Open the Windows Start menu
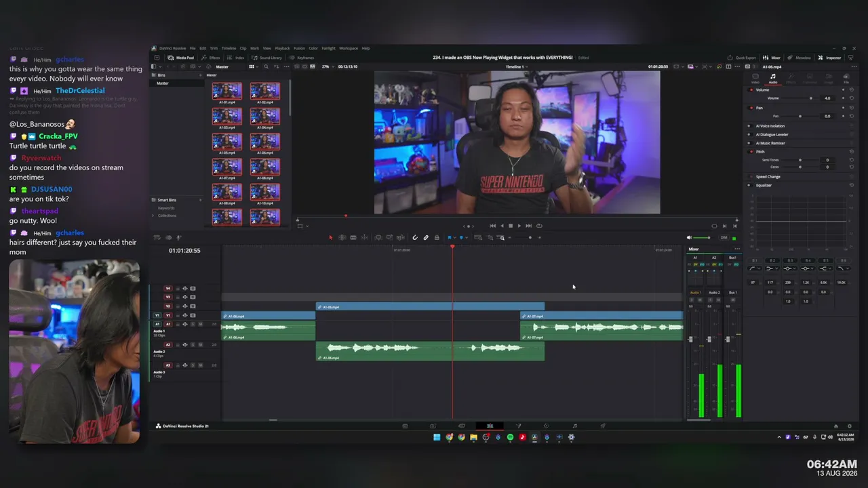 point(437,437)
